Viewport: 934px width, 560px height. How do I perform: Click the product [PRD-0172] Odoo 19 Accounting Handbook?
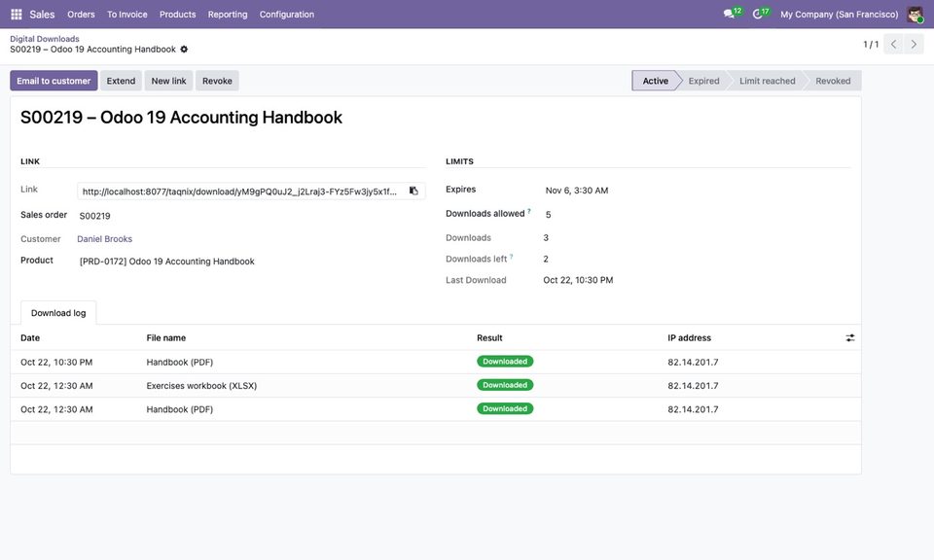pyautogui.click(x=166, y=262)
